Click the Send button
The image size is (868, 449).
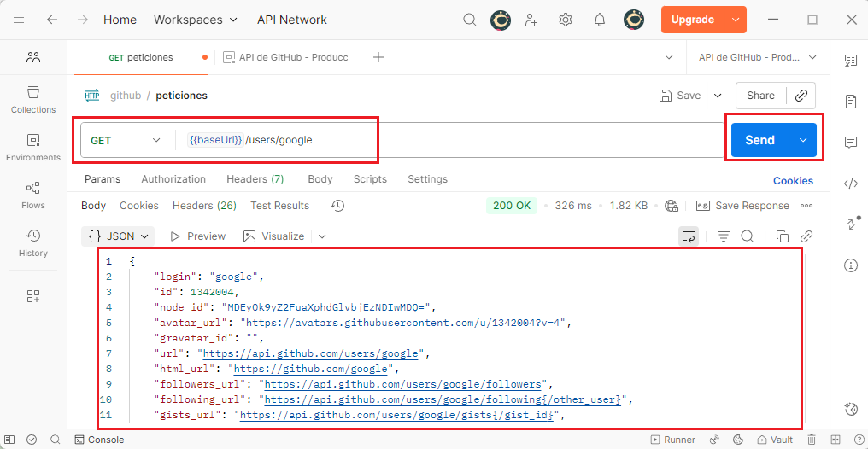click(759, 140)
